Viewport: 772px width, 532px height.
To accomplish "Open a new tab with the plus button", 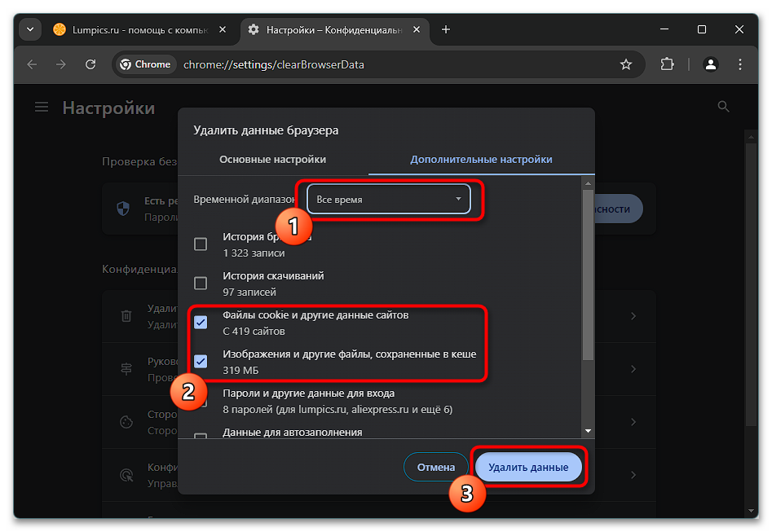I will pos(446,29).
